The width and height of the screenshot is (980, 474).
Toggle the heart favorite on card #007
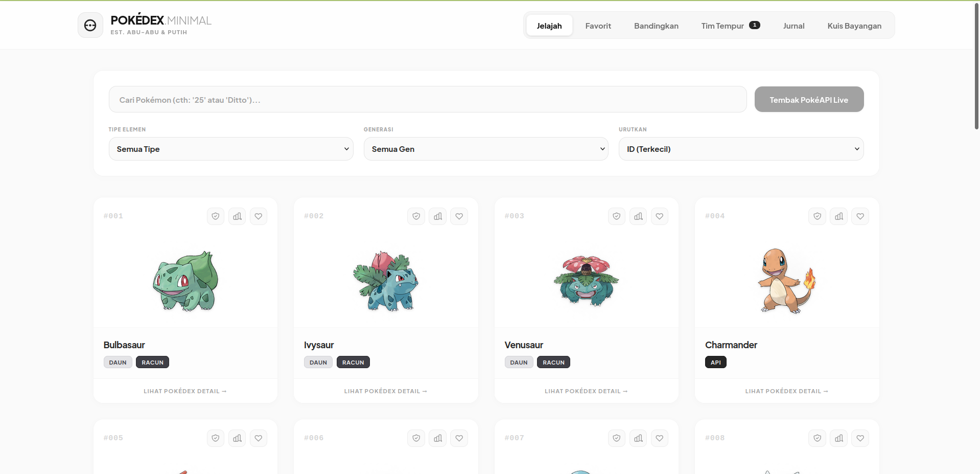(x=660, y=438)
